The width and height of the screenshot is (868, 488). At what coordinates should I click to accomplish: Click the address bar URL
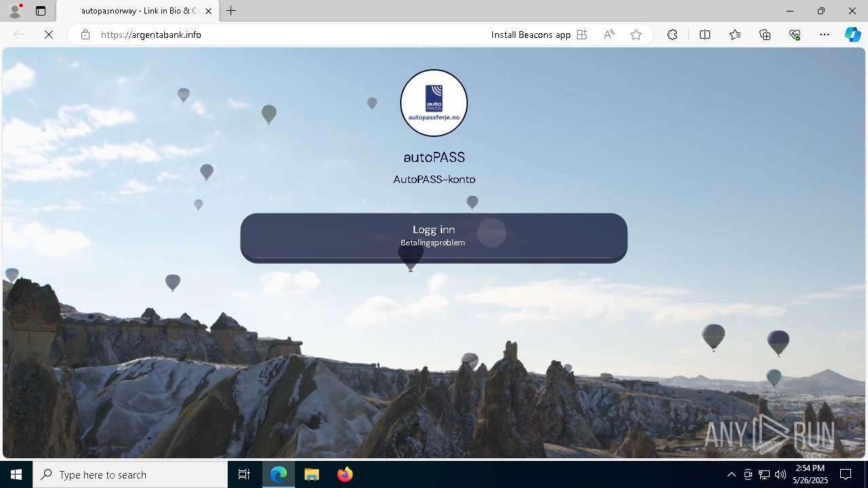tap(151, 35)
